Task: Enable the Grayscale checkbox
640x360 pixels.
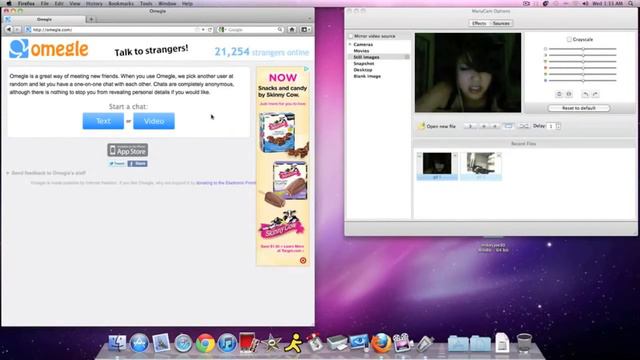Action: tap(569, 40)
